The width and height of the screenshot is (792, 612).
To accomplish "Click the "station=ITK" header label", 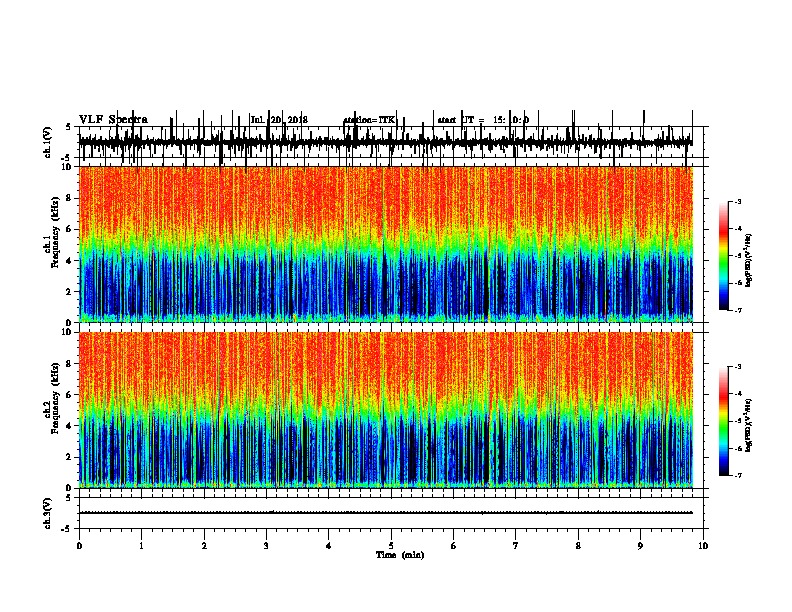I will [369, 120].
